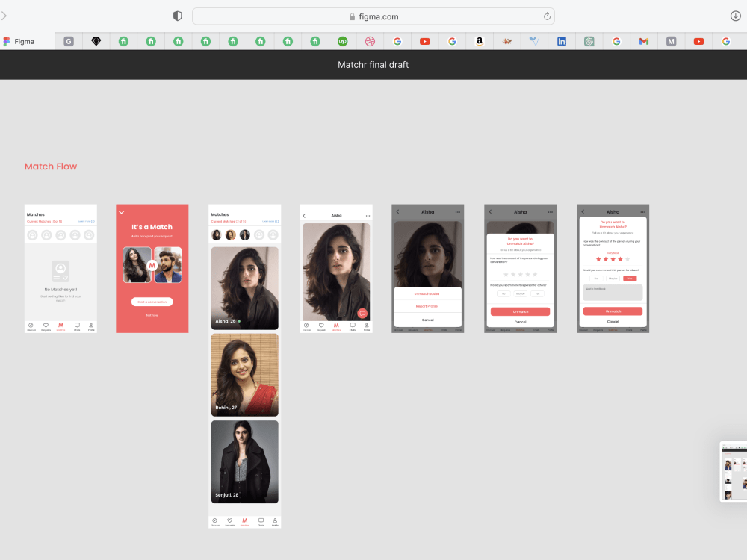The height and width of the screenshot is (560, 747).
Task: Open three-dot menu on action sheet frame
Action: tap(458, 212)
